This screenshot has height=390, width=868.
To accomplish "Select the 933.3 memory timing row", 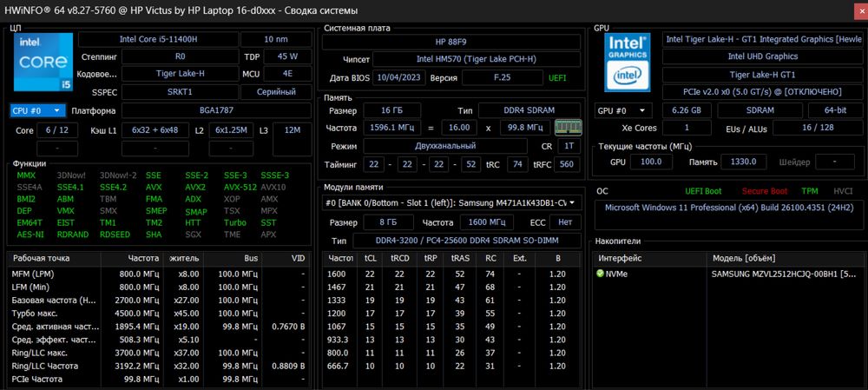I will tap(451, 340).
